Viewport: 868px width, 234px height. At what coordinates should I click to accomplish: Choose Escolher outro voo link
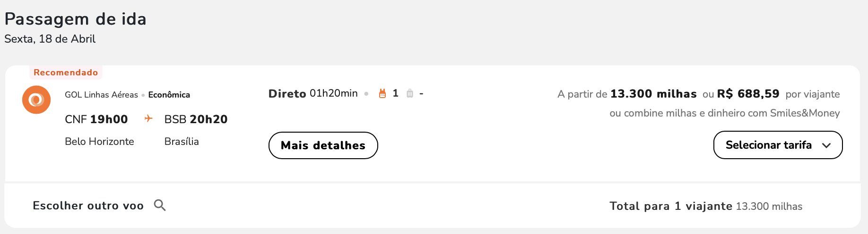point(88,206)
